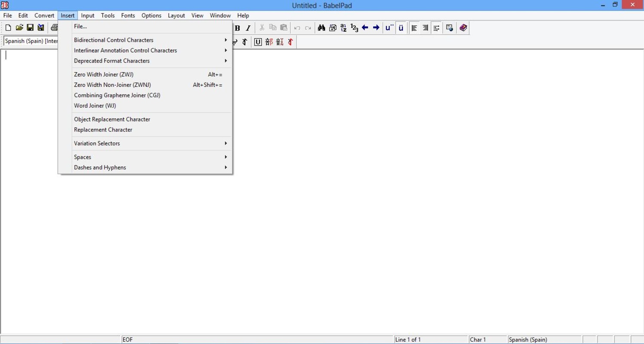Click the Save disk icon
Image resolution: width=644 pixels, height=344 pixels.
click(30, 28)
